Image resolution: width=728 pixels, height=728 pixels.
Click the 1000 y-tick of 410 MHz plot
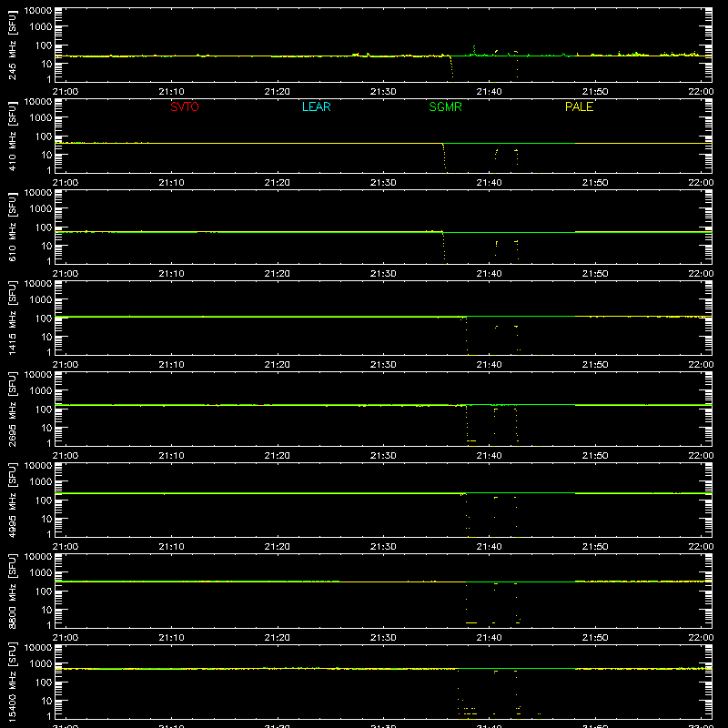(x=41, y=118)
